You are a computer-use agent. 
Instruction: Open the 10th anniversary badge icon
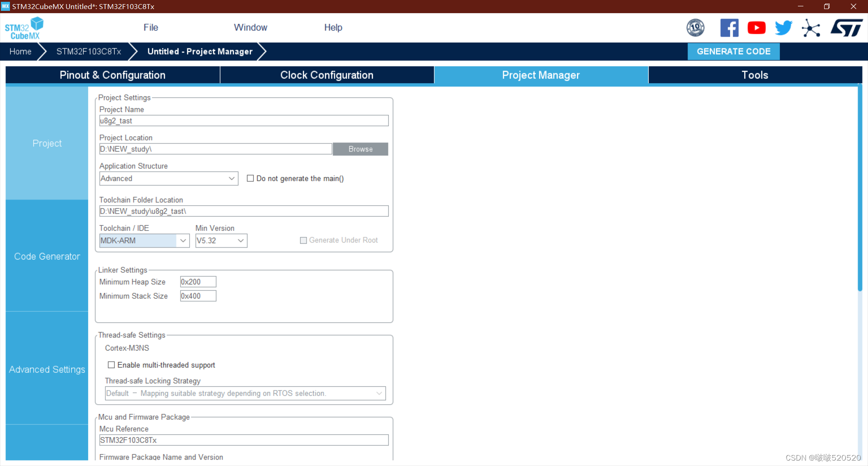click(695, 28)
